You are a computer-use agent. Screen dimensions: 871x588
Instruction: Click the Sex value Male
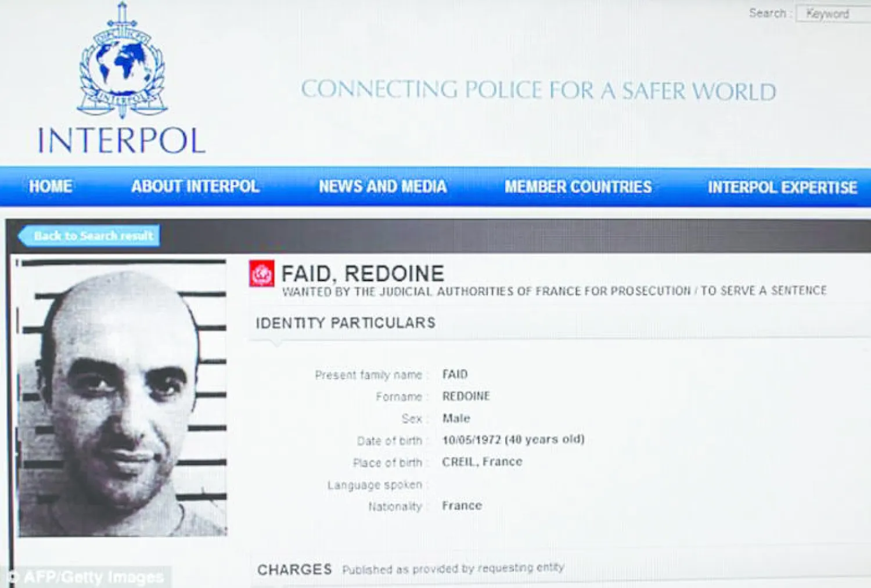[456, 418]
